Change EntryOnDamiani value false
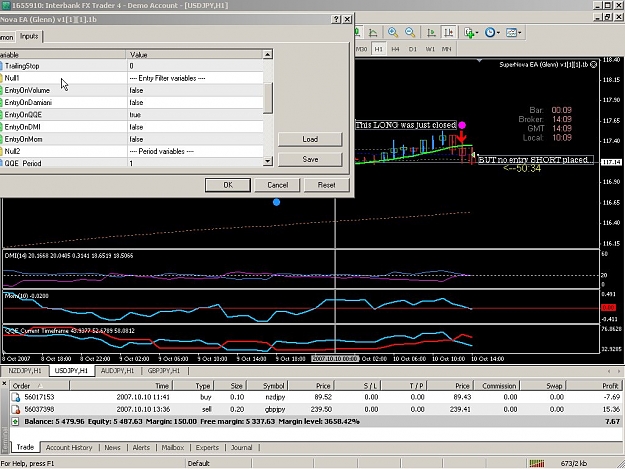 [x=195, y=102]
